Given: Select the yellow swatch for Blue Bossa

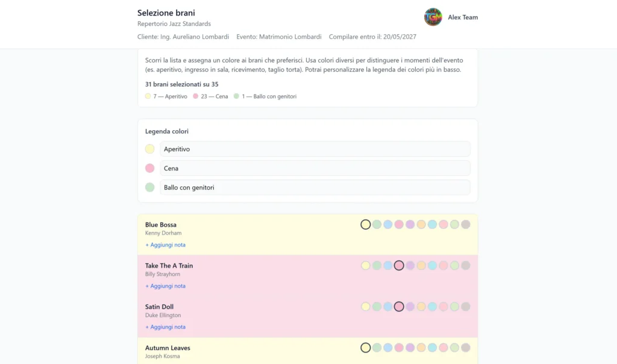Looking at the screenshot, I should 366,224.
